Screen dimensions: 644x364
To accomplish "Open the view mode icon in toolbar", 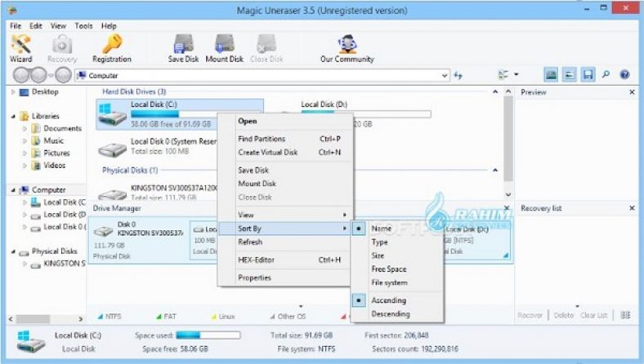I will pyautogui.click(x=503, y=75).
